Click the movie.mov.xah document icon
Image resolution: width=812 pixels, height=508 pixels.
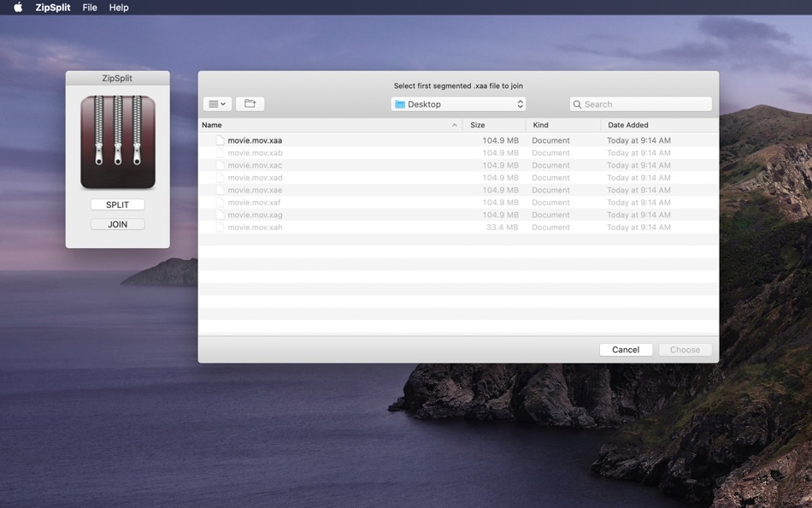[x=220, y=227]
